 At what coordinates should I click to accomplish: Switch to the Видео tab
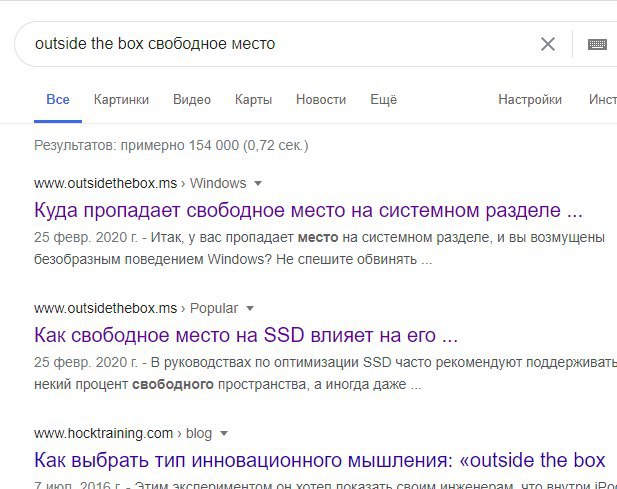click(x=192, y=100)
